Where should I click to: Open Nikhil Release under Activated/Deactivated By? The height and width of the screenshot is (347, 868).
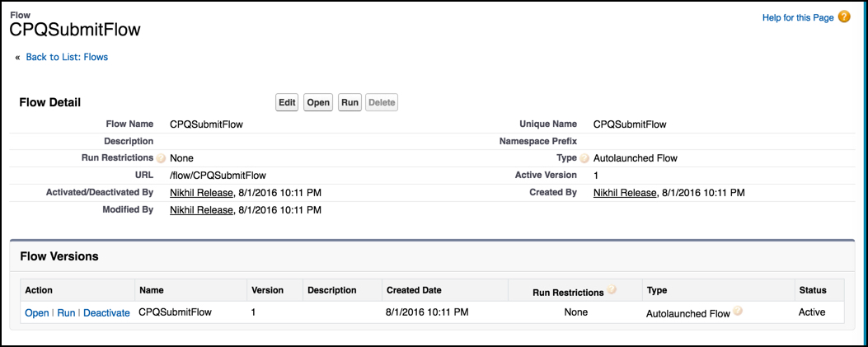click(201, 193)
